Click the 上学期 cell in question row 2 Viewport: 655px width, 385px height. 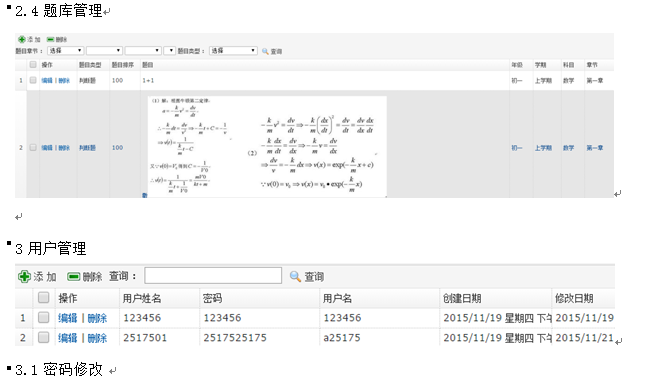[543, 148]
